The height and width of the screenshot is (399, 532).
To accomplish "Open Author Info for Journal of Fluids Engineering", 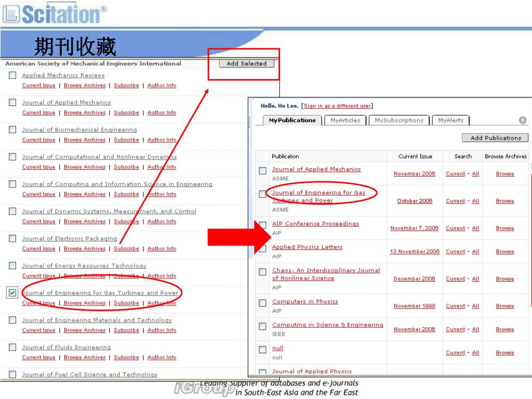I will tap(162, 357).
